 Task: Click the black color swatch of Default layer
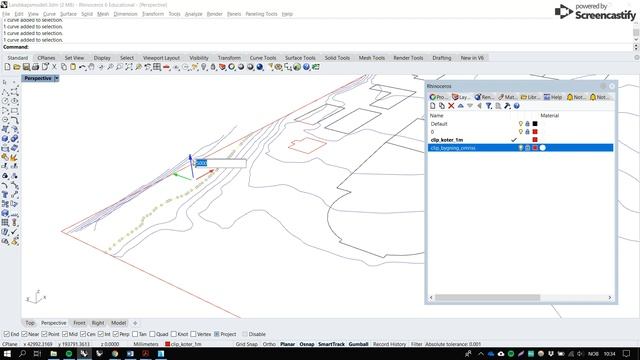point(535,124)
